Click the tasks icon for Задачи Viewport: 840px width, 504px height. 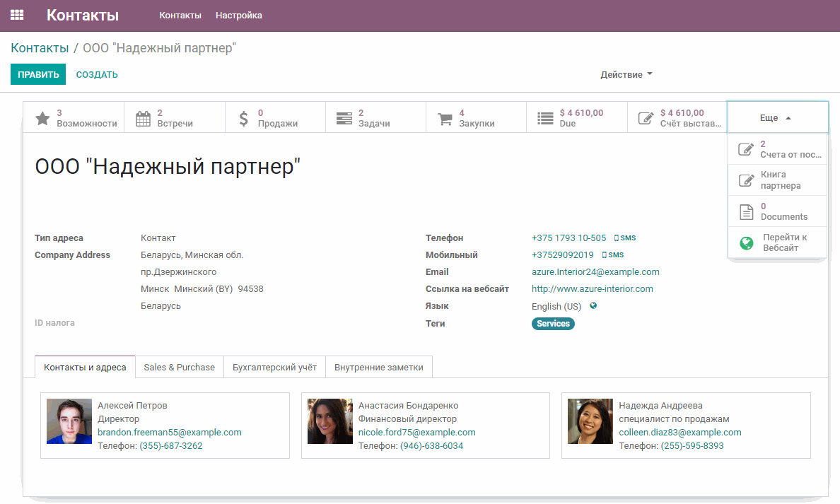point(344,118)
